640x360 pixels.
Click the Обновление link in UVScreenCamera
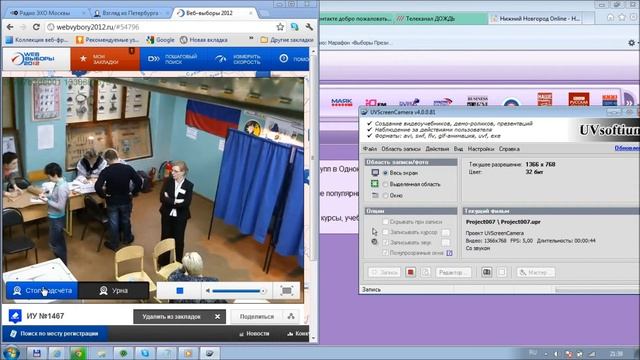point(627,148)
